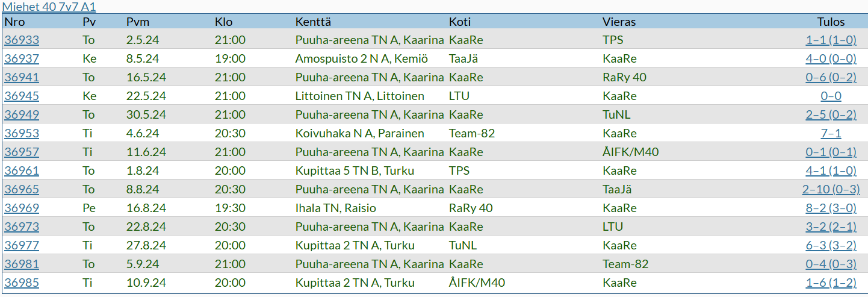Click the Tulos column header
This screenshot has width=868, height=297.
(x=831, y=22)
